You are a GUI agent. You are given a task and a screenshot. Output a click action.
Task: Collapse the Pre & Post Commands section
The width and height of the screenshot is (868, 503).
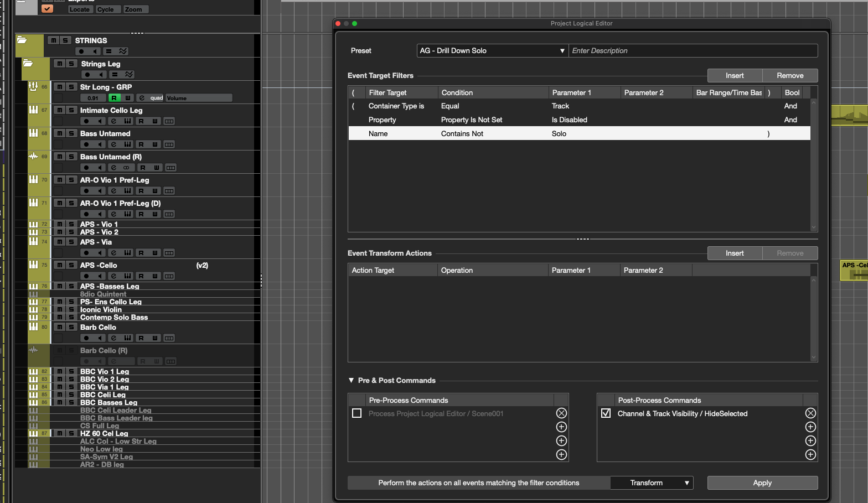pos(351,380)
